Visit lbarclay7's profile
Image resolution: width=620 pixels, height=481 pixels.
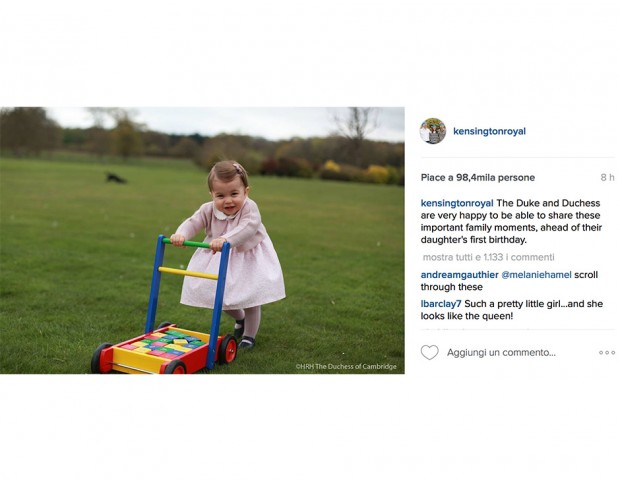(x=441, y=304)
